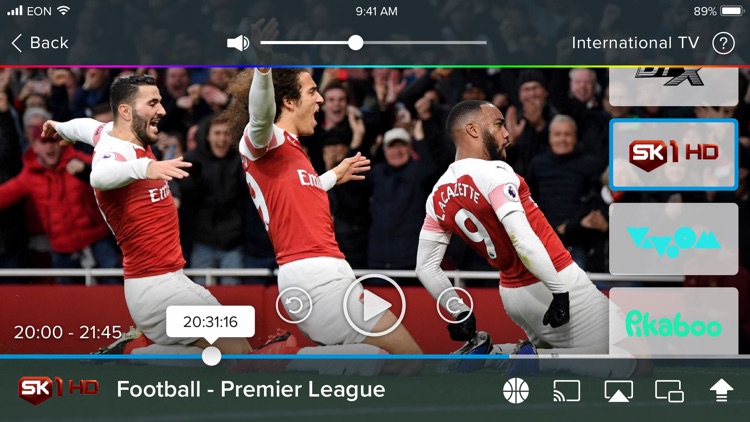The width and height of the screenshot is (750, 422).
Task: Toggle picture-in-picture mode
Action: 669,390
